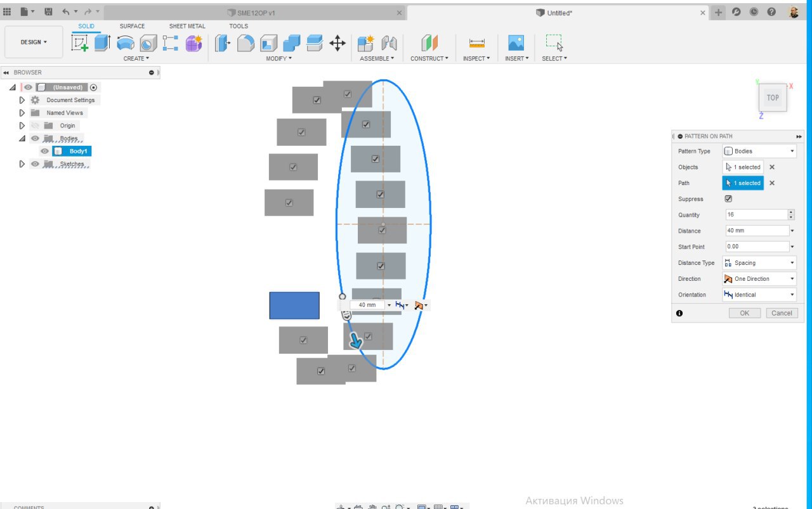Viewport: 812px width, 509px height.
Task: Open the INSPECT menu
Action: tap(476, 58)
